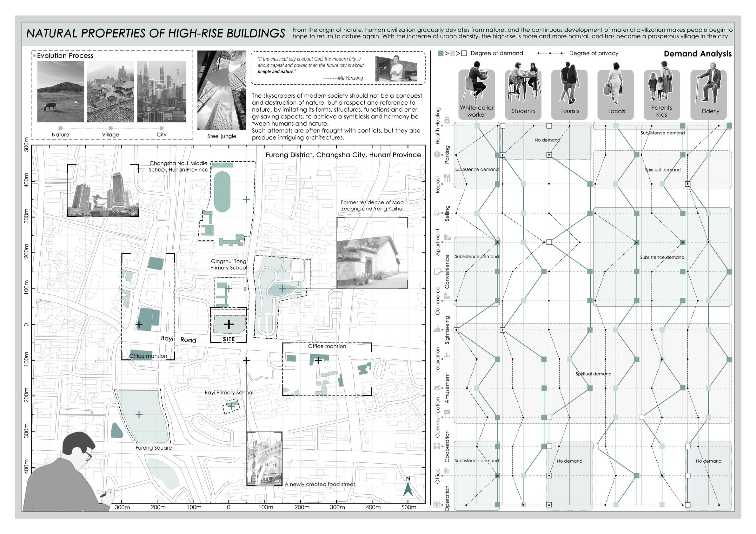756x534 pixels.
Task: Click the Steel jungle skyscraper photo
Action: (222, 90)
